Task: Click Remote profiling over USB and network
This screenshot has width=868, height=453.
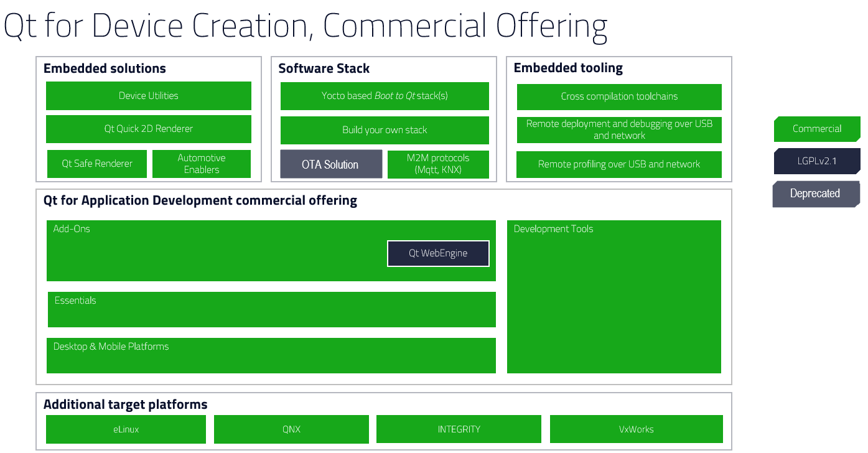Action: (x=619, y=164)
